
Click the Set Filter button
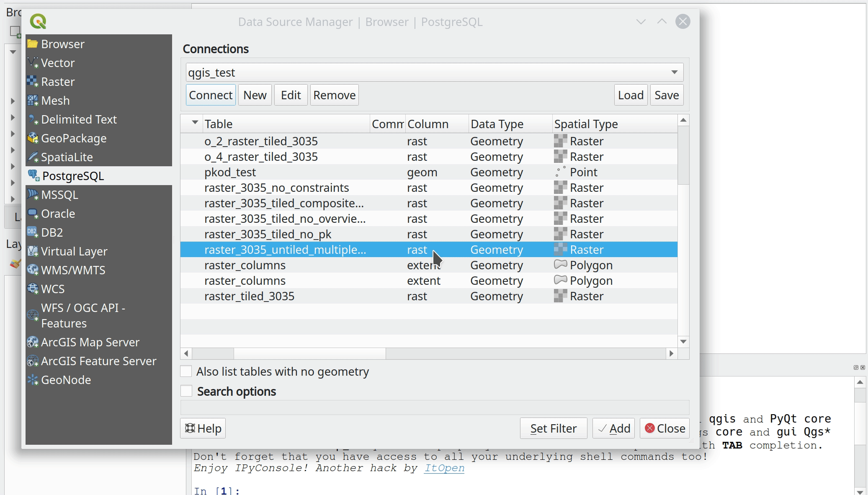(x=553, y=428)
